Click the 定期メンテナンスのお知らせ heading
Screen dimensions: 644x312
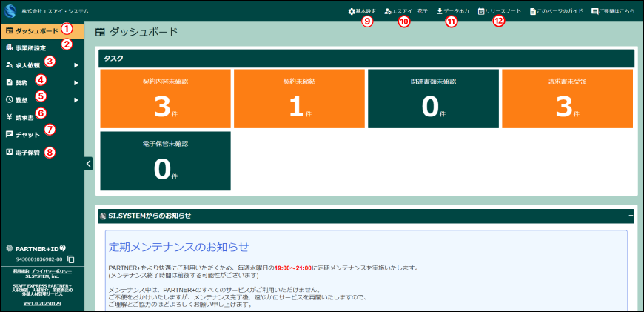178,247
